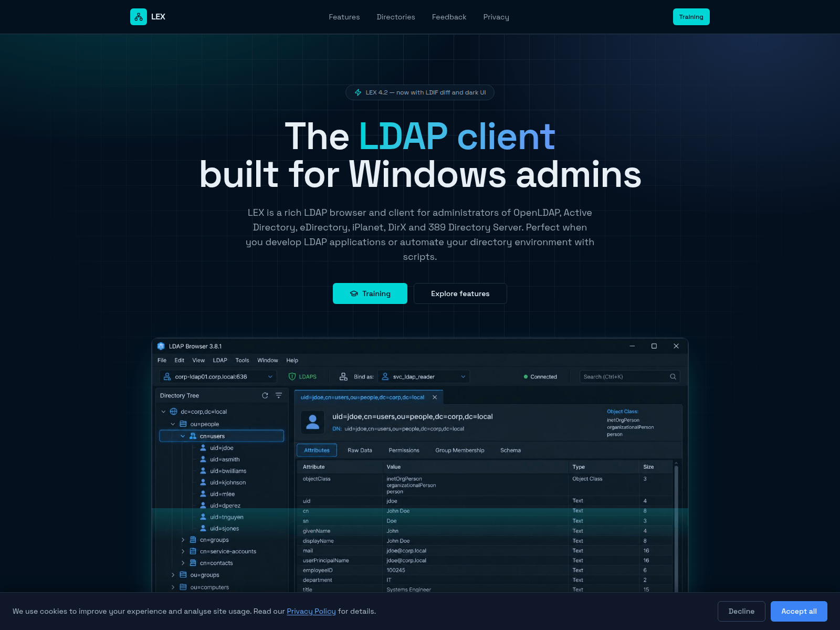This screenshot has width=840, height=630.
Task: Click the LDAPS shield icon
Action: pos(292,376)
